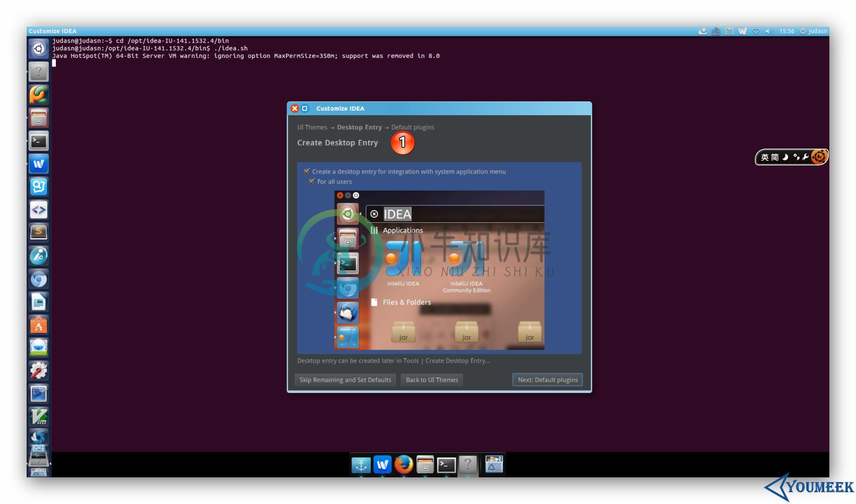This screenshot has height=504, width=856.
Task: Launch the blue pen-circle launcher app
Action: pos(38,256)
